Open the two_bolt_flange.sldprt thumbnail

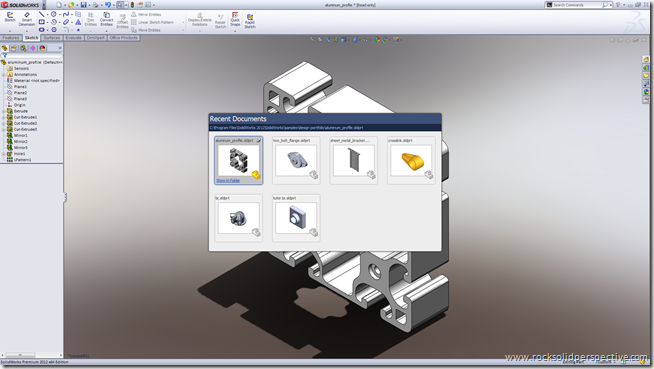[x=296, y=161]
